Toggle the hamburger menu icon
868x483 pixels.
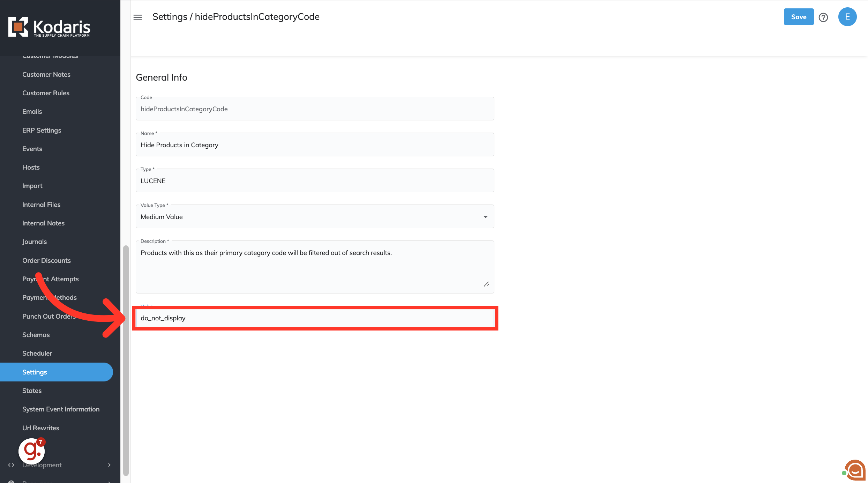[138, 17]
